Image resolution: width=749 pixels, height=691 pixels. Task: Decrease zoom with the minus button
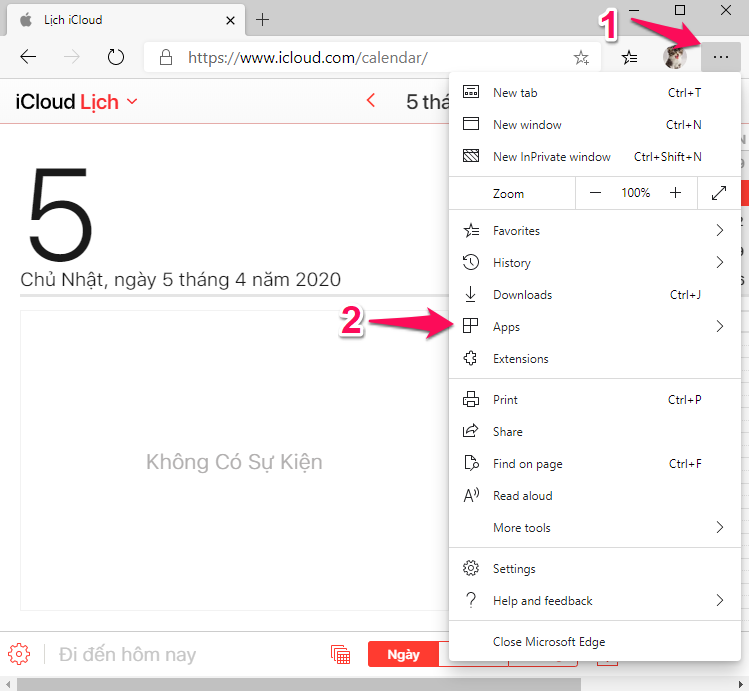click(x=595, y=193)
